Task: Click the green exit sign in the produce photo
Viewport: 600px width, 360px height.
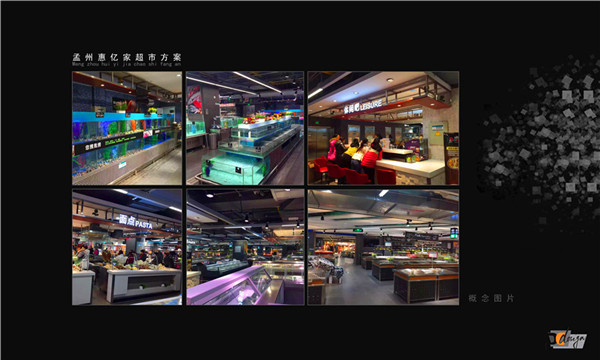Action: pyautogui.click(x=358, y=230)
